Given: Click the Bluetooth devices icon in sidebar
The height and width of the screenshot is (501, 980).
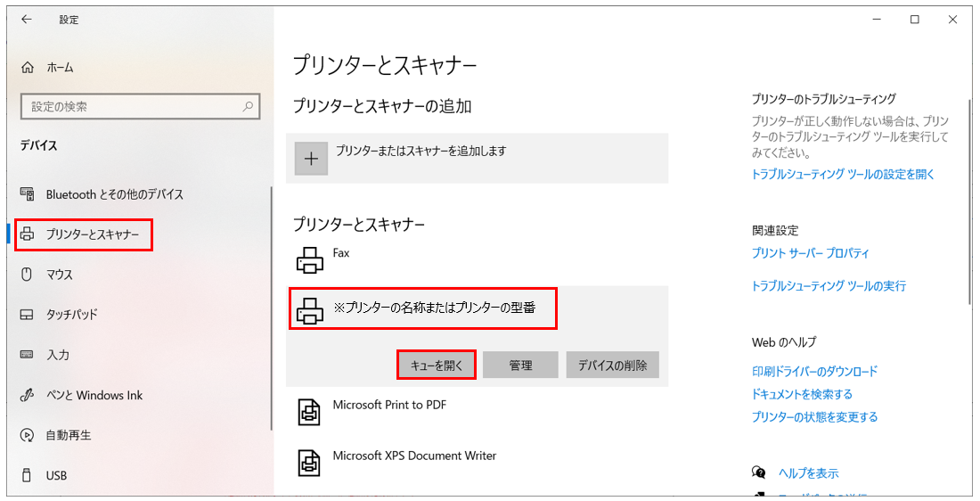Looking at the screenshot, I should (x=27, y=194).
